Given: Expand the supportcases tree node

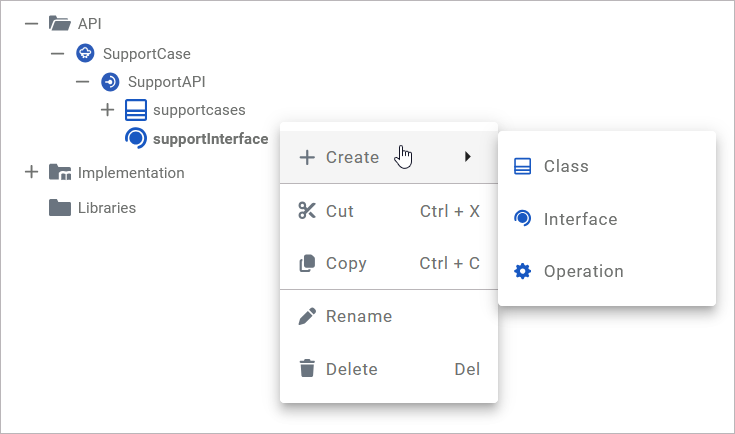Looking at the screenshot, I should click(108, 109).
